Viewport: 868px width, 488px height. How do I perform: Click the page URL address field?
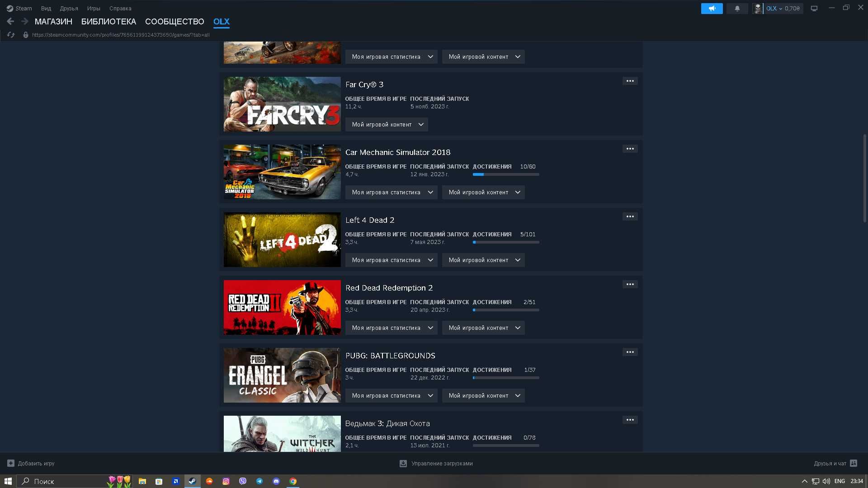121,35
